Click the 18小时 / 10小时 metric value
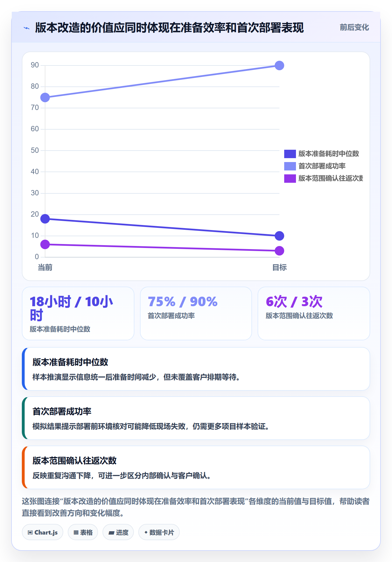The height and width of the screenshot is (562, 392). click(72, 308)
